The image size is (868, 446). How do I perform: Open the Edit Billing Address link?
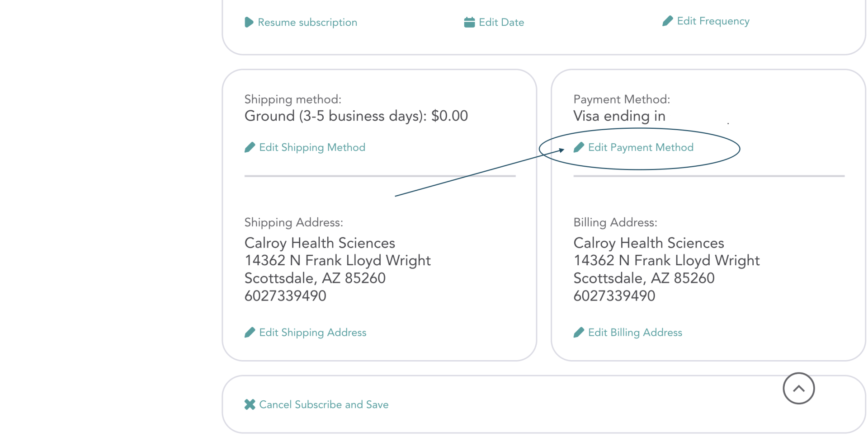[635, 333]
